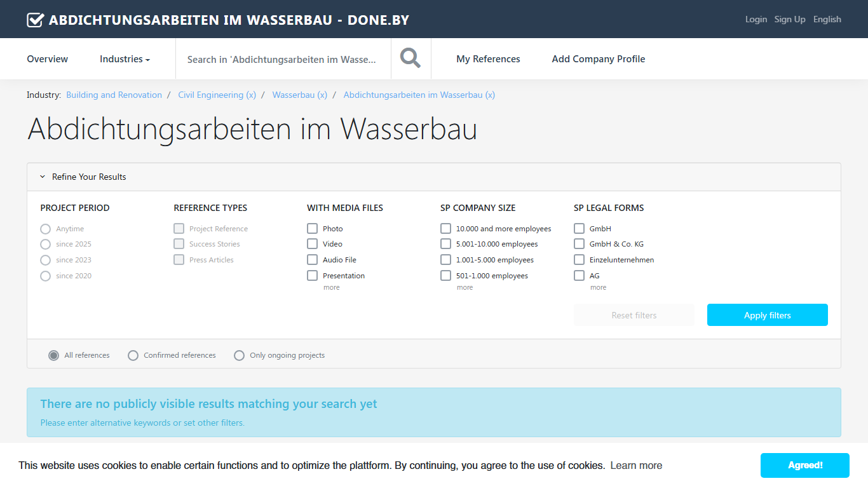Tick the GmbH legal form checkbox
This screenshot has width=868, height=488.
coord(580,228)
